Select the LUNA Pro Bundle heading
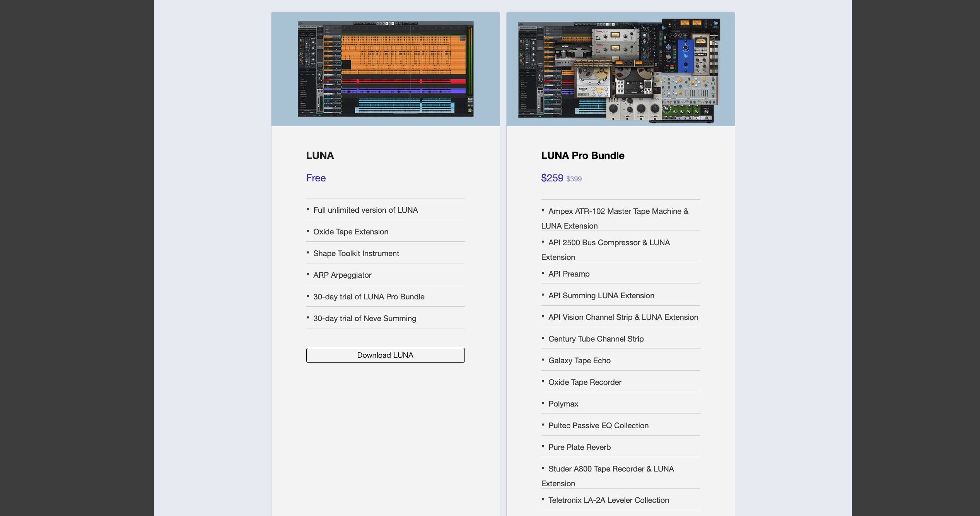 (582, 155)
